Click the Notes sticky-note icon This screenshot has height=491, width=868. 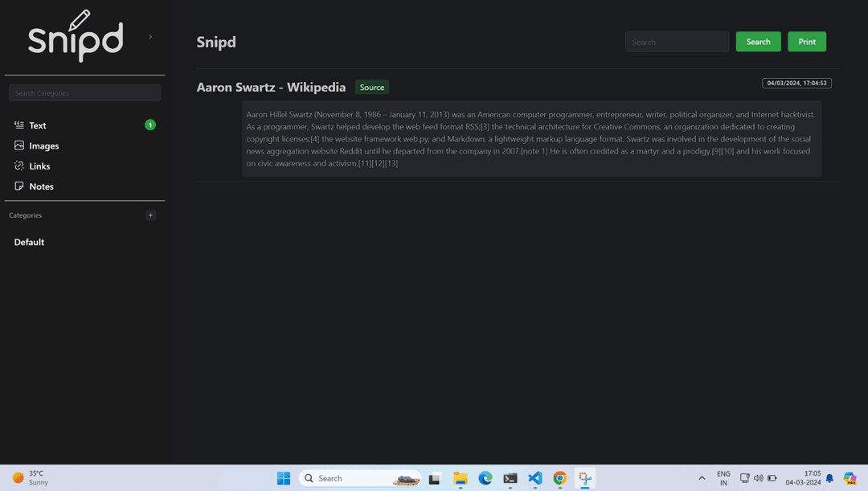pyautogui.click(x=18, y=186)
